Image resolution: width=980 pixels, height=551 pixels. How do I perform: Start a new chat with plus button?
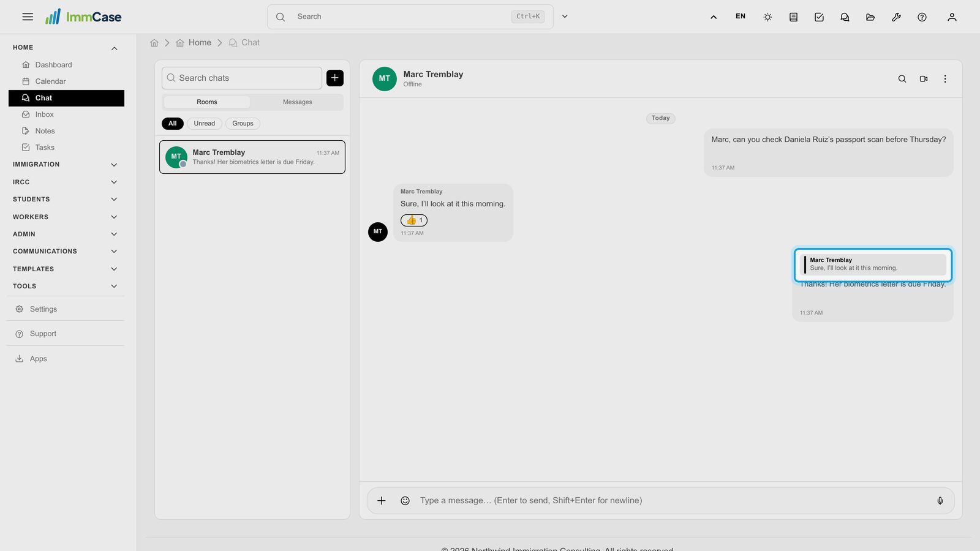pyautogui.click(x=335, y=78)
